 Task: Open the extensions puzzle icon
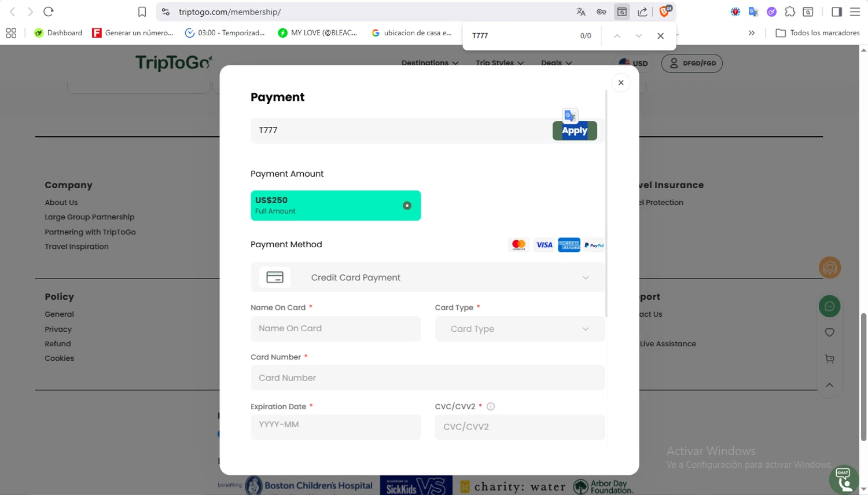click(790, 12)
